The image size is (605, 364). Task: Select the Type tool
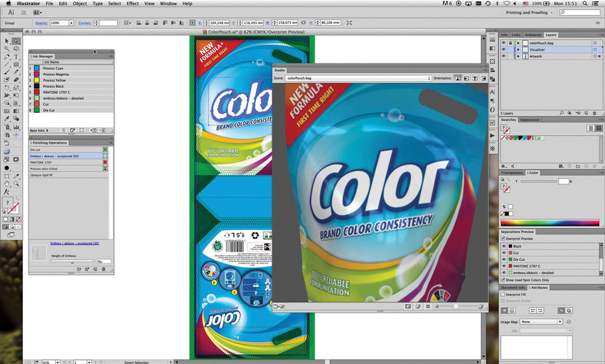click(x=16, y=57)
